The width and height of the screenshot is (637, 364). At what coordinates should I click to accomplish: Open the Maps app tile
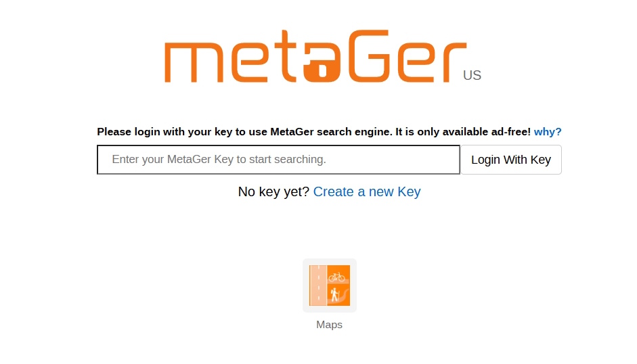coord(329,286)
